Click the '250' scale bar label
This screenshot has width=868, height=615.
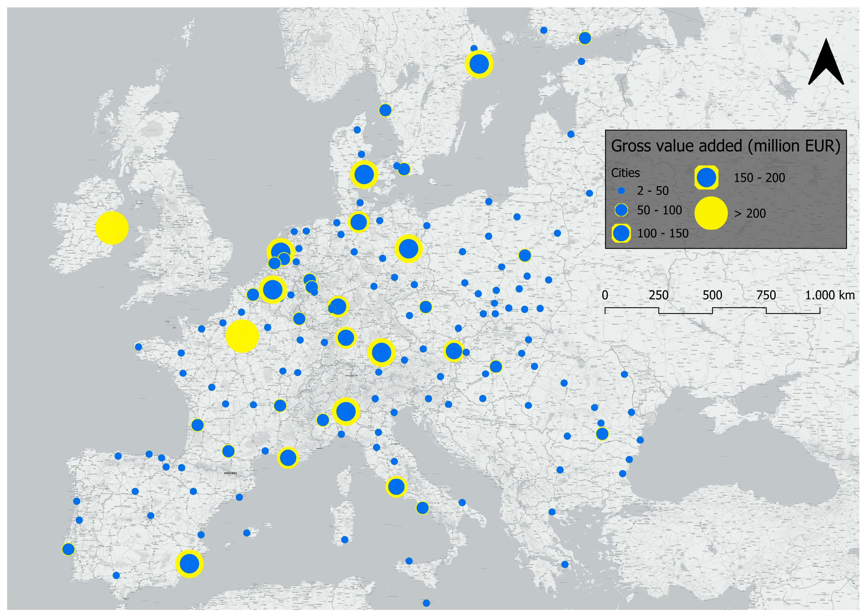point(659,295)
